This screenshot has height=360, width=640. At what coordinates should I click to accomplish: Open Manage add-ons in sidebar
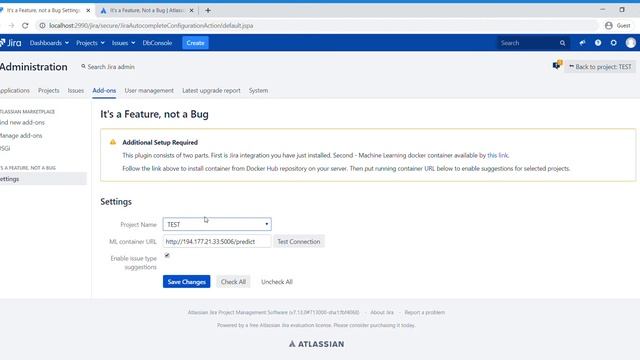21,136
